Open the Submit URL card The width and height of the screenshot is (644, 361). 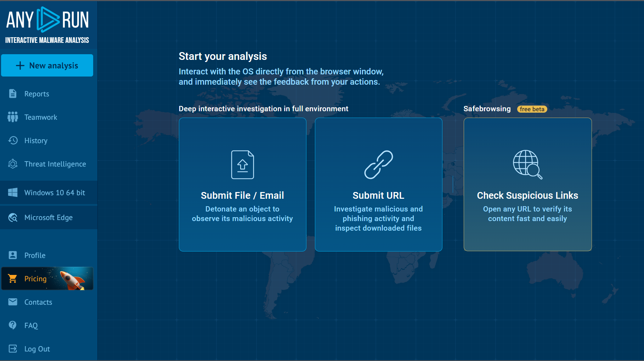379,185
